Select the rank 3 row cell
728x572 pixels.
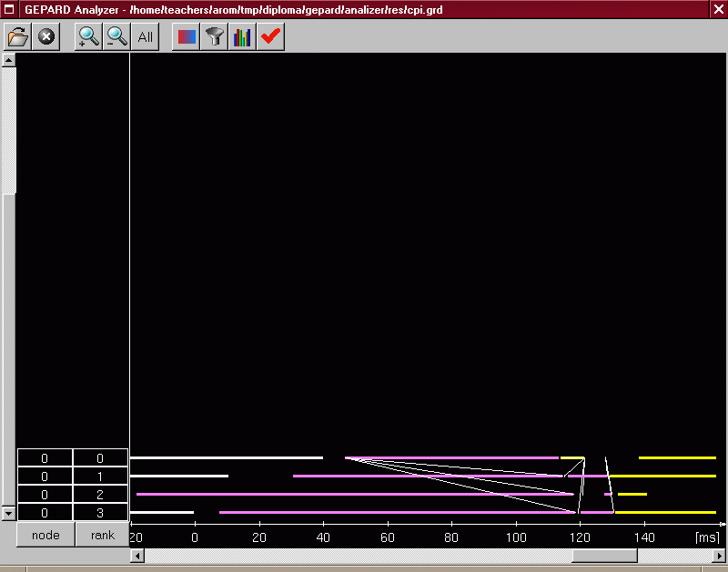point(100,513)
